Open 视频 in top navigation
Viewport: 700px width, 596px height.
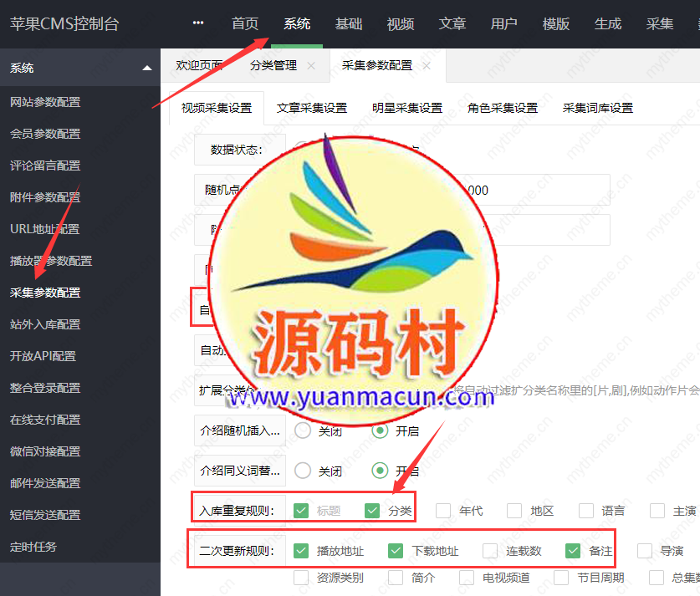coord(401,24)
